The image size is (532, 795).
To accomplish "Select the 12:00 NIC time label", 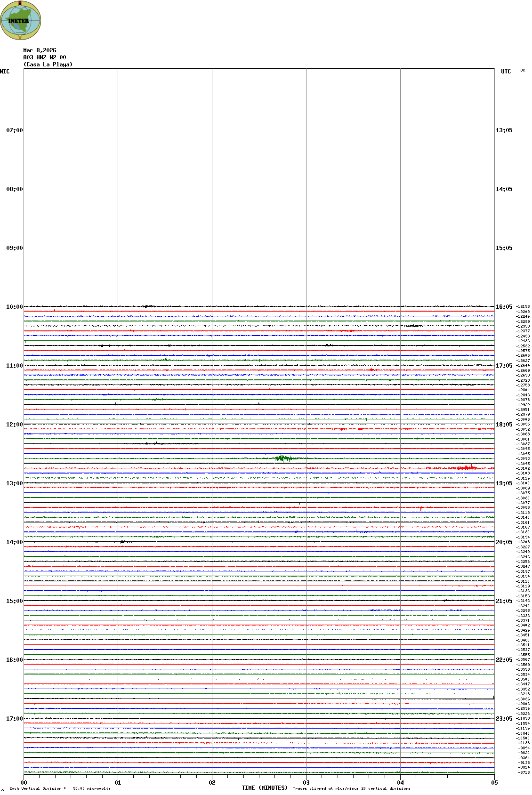I will [14, 425].
